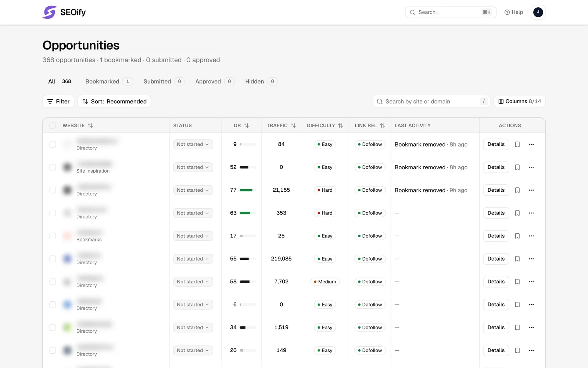Open the user avatar J menu

coord(538,12)
